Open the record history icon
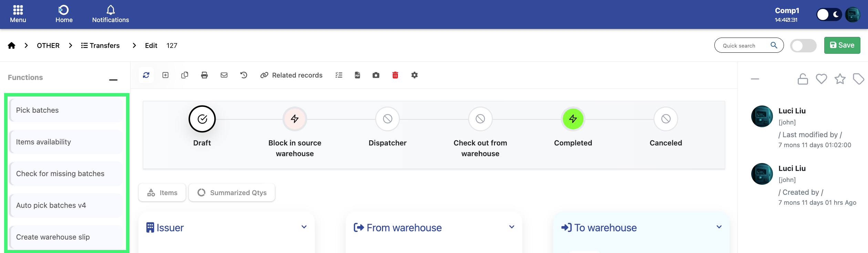The image size is (868, 253). click(244, 75)
